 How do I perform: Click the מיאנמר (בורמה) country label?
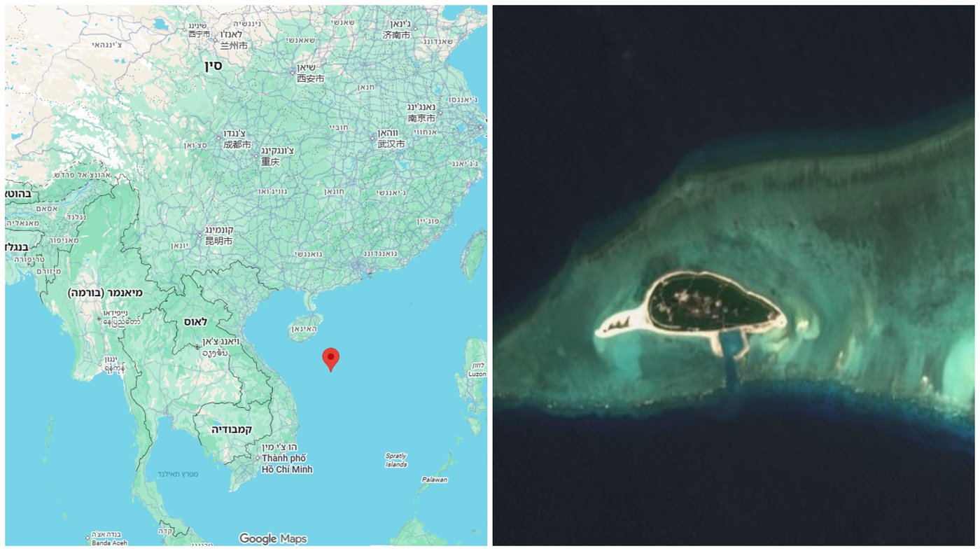(x=105, y=293)
